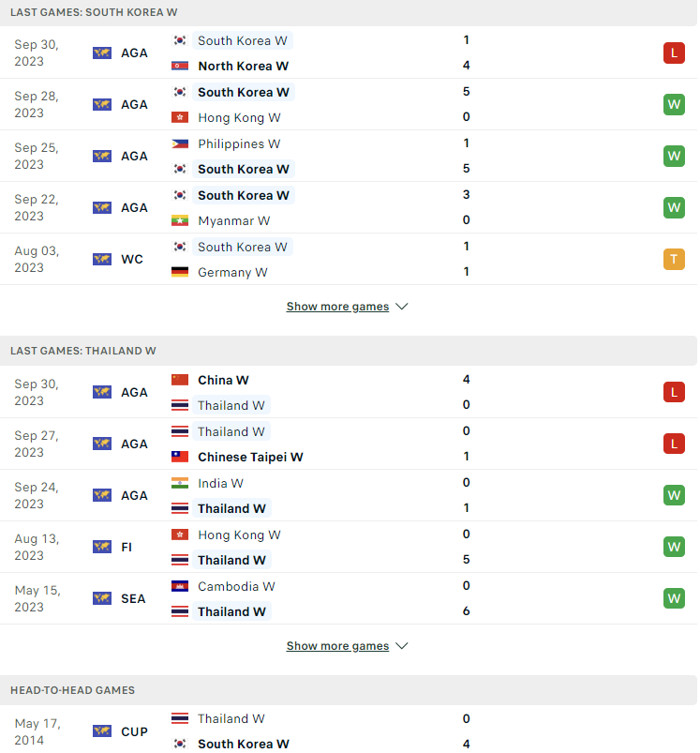Click the China flag icon
The width and height of the screenshot is (700, 753).
click(180, 380)
